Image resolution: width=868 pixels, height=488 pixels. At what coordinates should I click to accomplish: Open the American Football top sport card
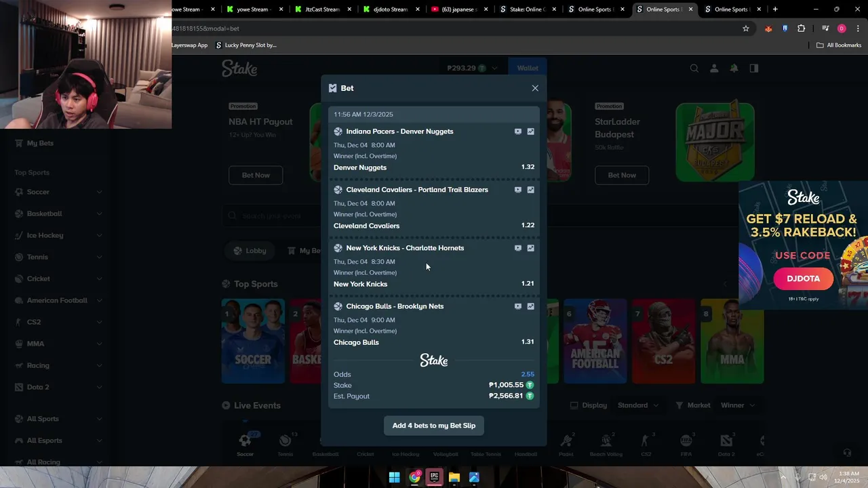point(595,341)
